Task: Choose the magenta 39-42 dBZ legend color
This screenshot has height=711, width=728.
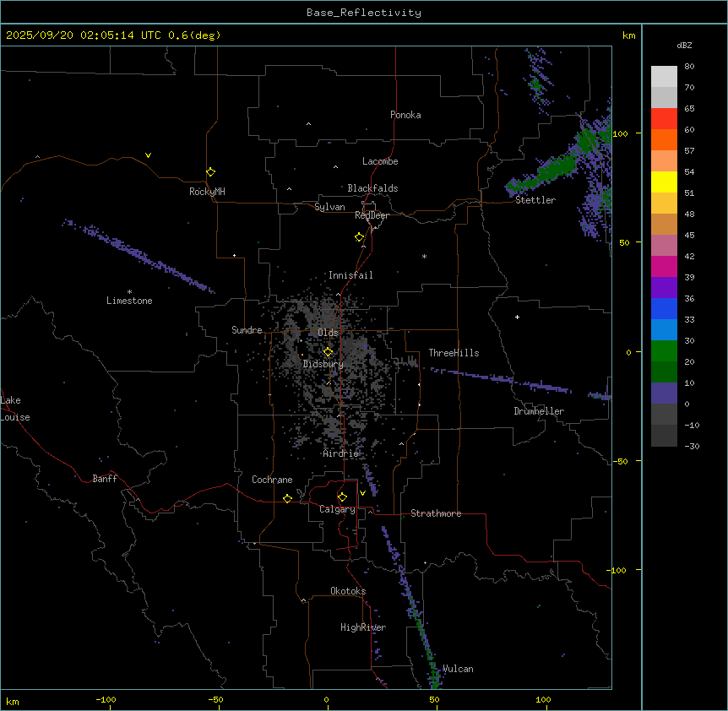Action: pos(664,266)
